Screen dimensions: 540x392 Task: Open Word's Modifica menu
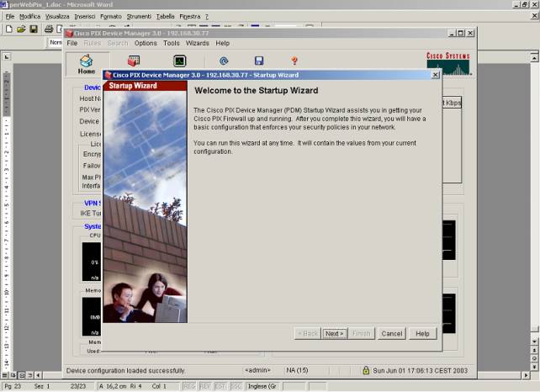pyautogui.click(x=29, y=16)
